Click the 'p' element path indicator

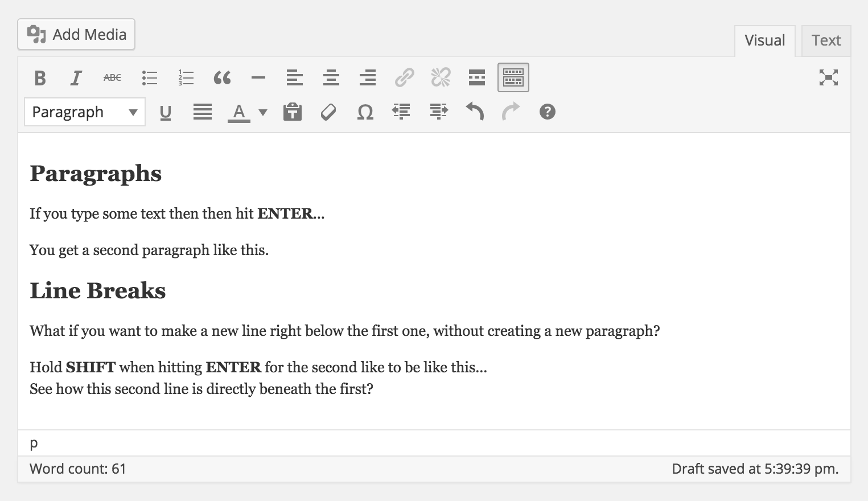tap(34, 443)
